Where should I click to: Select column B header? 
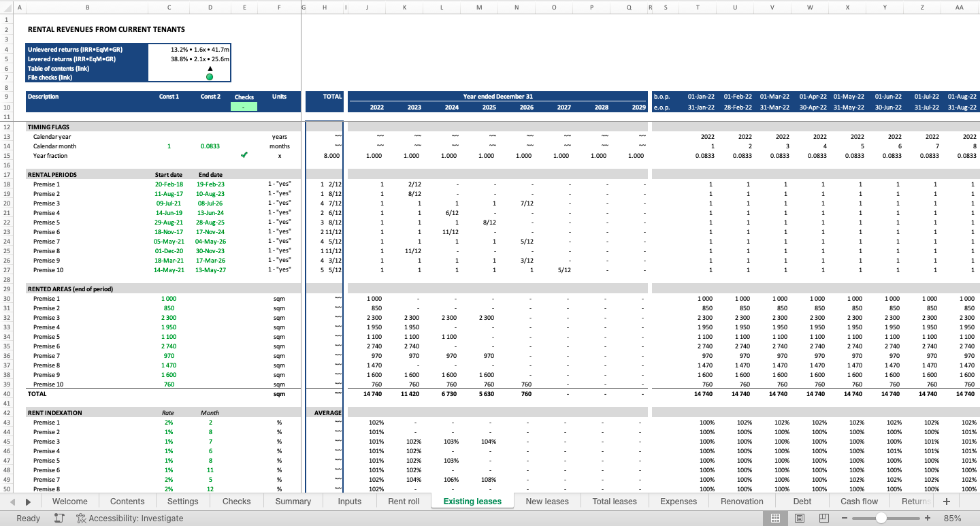point(87,7)
